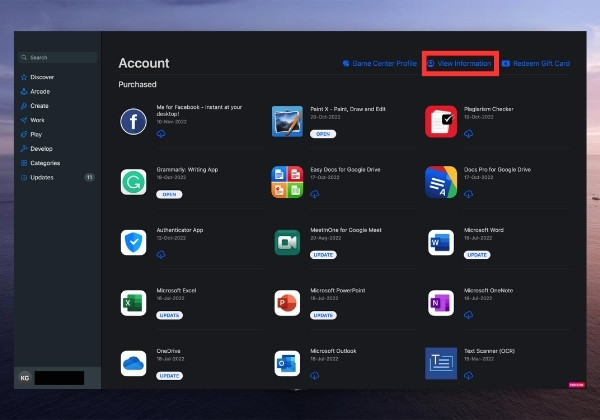Open Redeem Gift Card link

pos(536,63)
